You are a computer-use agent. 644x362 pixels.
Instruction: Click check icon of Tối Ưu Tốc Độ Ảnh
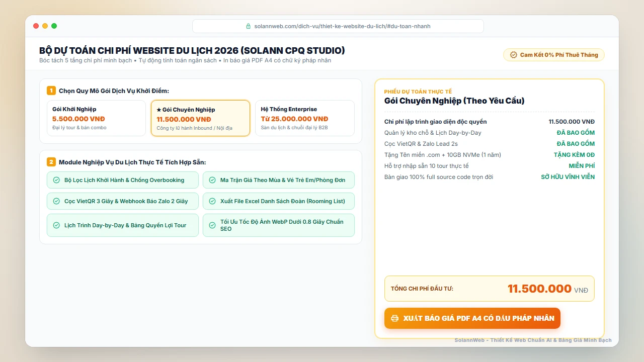pyautogui.click(x=212, y=225)
